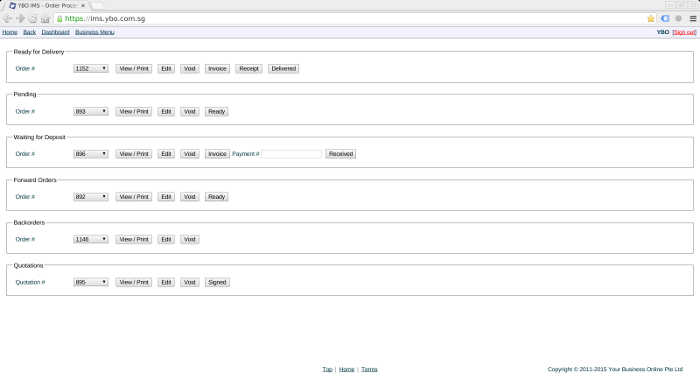Click View / Print in Quotations
Screen dimensions: 700x382
coord(134,282)
